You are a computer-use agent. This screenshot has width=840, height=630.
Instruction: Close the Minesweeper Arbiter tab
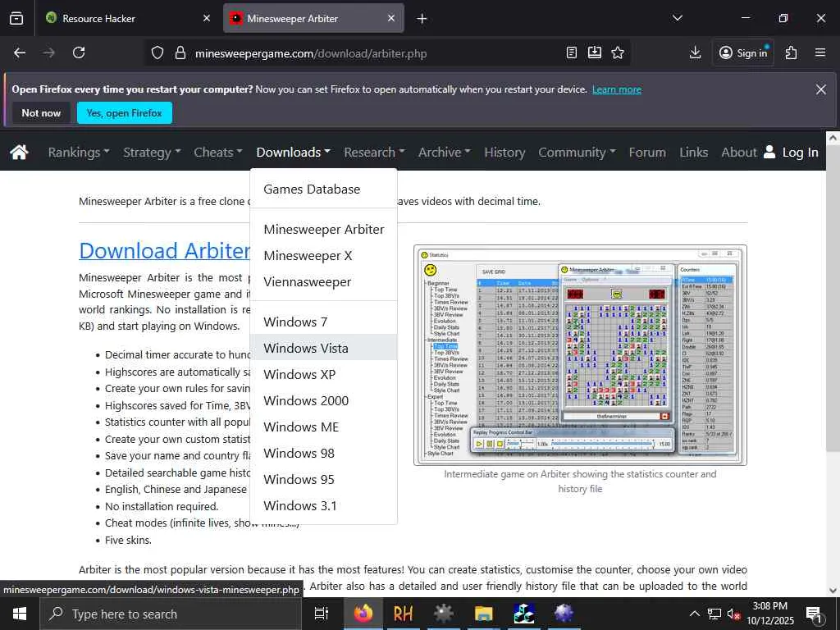click(x=391, y=18)
